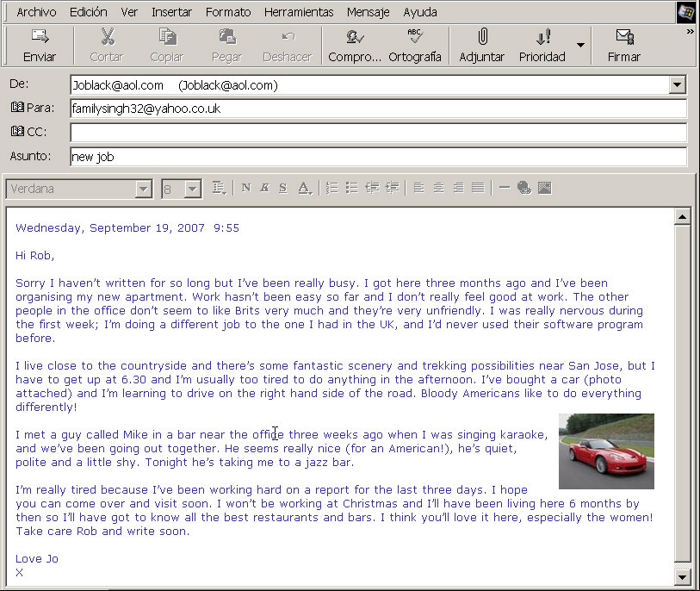Click the red car photo
This screenshot has width=700, height=591.
pos(606,451)
